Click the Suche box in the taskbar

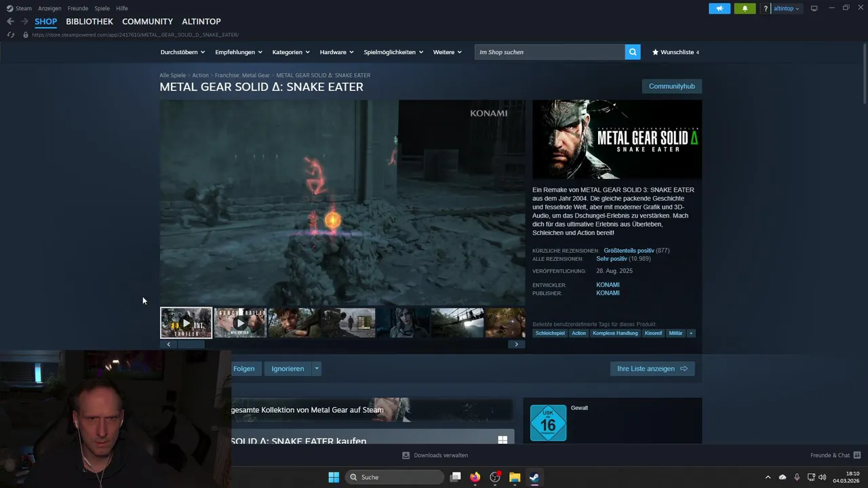(395, 477)
